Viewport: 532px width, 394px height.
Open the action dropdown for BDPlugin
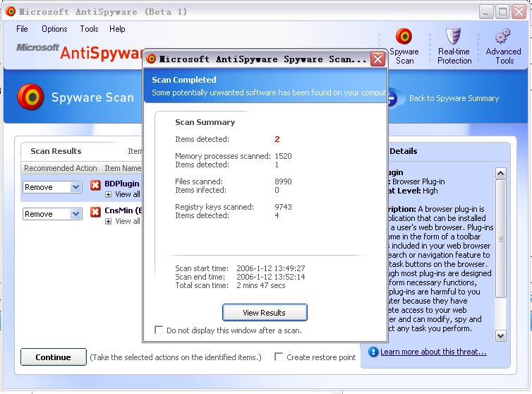75,187
